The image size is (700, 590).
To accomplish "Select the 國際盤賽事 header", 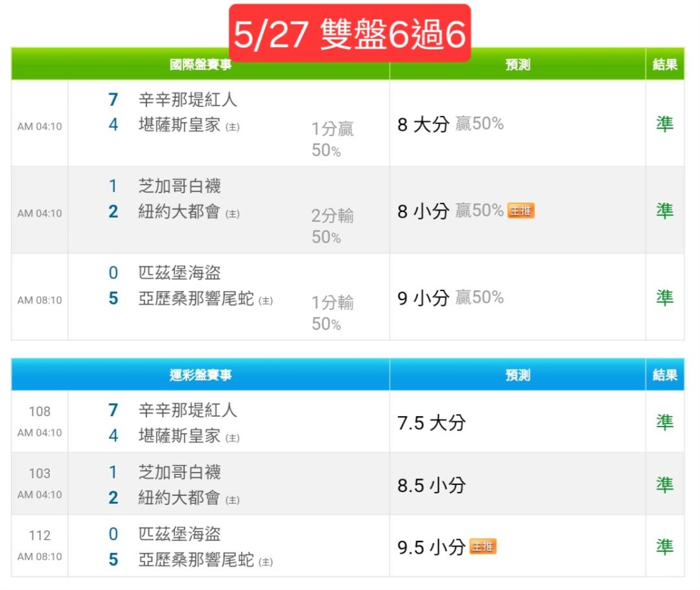I will tap(200, 64).
